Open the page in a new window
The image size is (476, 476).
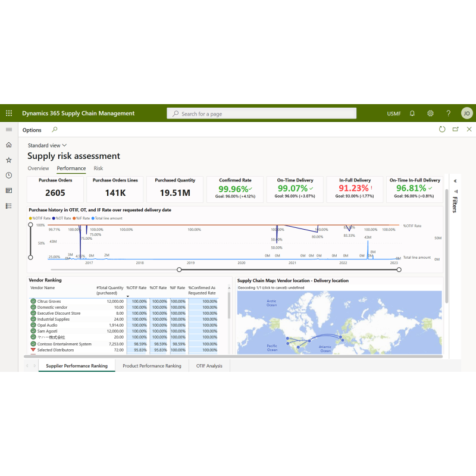[455, 129]
